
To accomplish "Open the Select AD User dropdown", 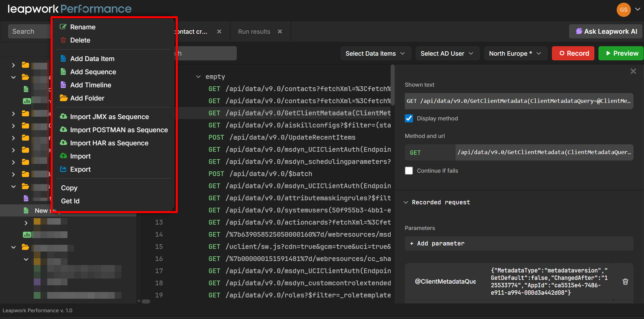I will coord(447,53).
